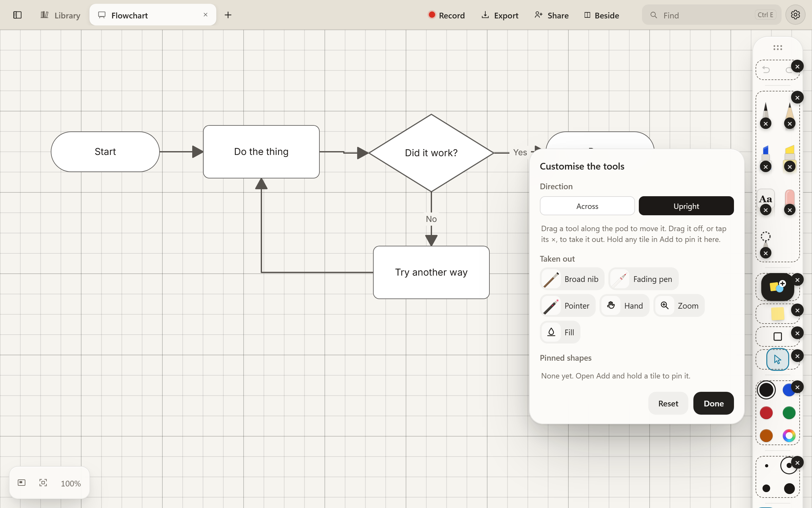This screenshot has height=508, width=812.
Task: Pick the black color swatch
Action: pos(766,390)
